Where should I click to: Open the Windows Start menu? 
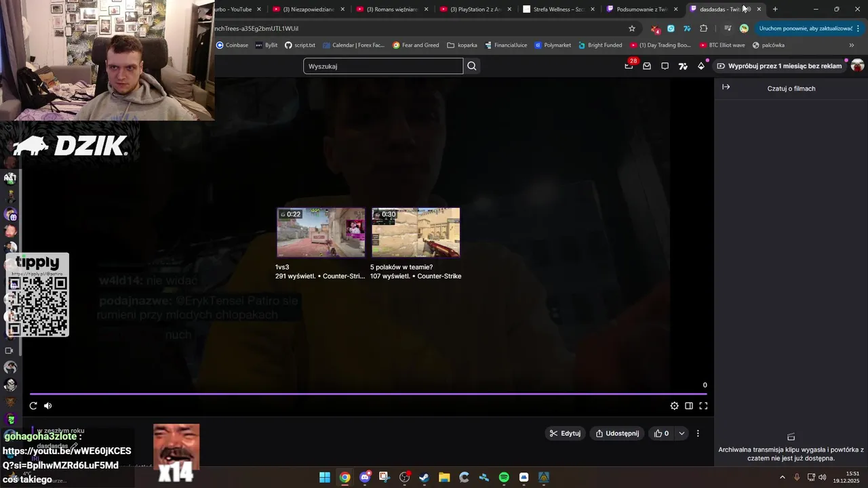tap(325, 477)
